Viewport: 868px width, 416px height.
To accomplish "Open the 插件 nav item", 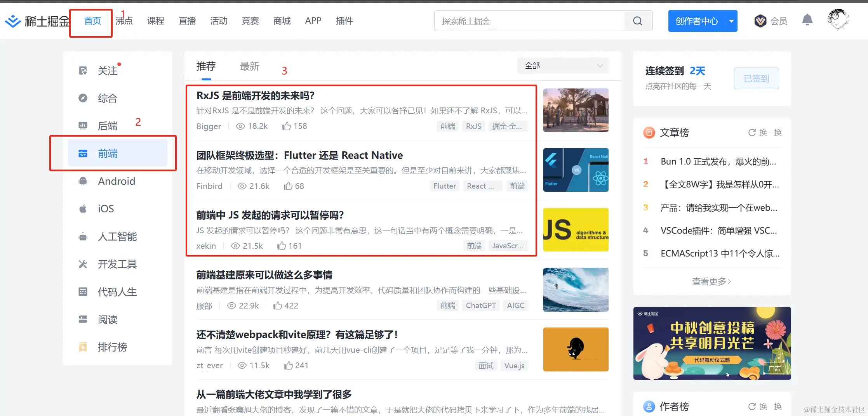I will [344, 21].
